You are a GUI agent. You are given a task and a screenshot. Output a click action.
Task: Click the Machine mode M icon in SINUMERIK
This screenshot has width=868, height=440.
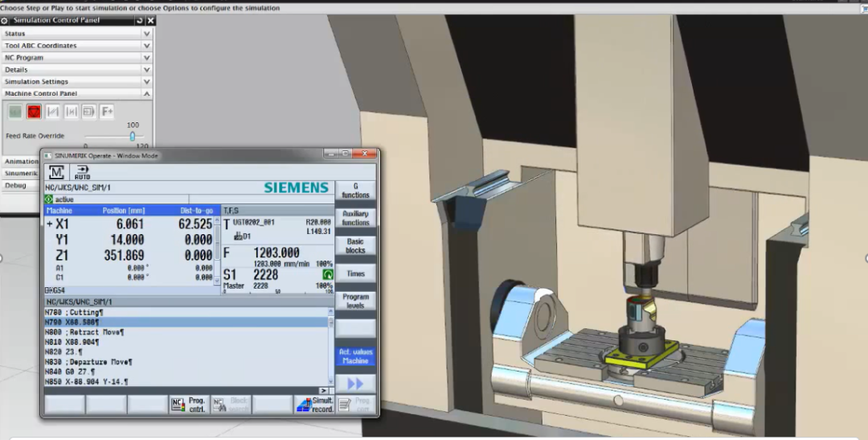point(57,172)
